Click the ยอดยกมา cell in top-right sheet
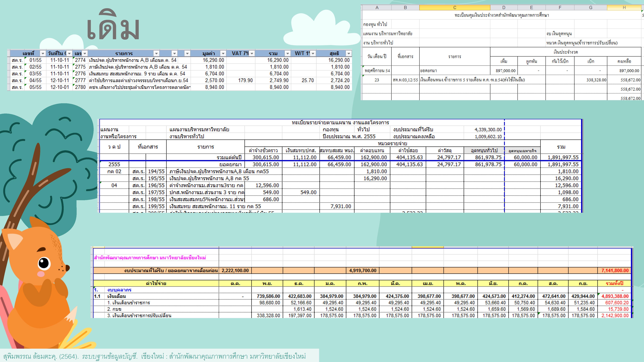The height and width of the screenshot is (362, 644). pyautogui.click(x=429, y=71)
